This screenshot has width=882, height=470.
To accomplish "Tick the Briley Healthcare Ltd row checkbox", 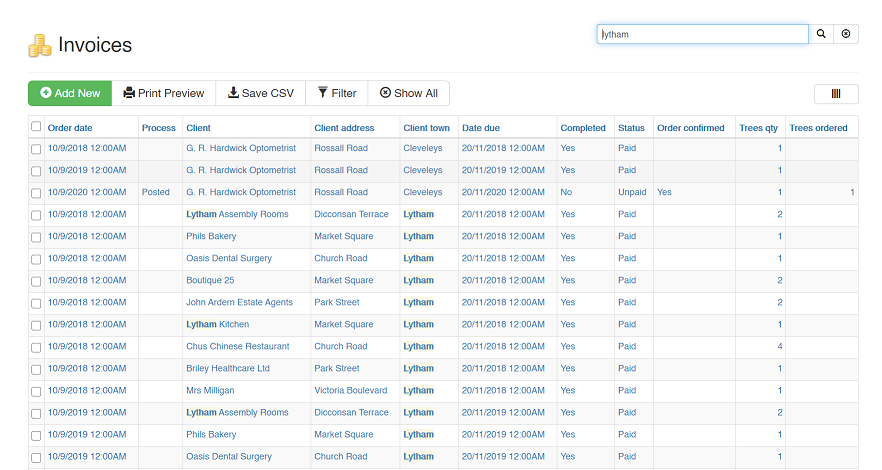I will (x=36, y=369).
